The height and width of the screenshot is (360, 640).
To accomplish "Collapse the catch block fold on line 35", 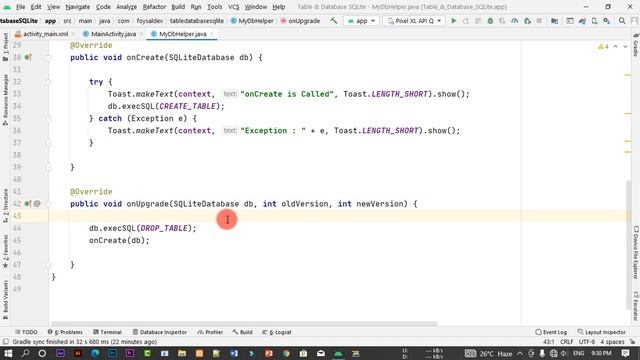I will [49, 118].
